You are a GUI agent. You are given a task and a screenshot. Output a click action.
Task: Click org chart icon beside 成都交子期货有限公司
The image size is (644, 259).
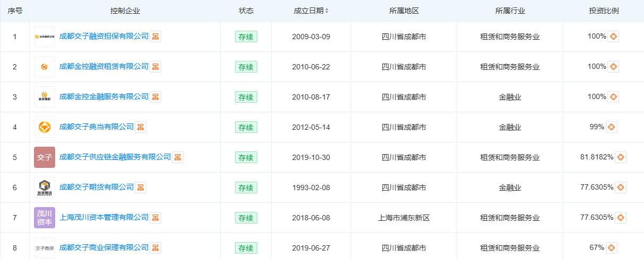coord(141,187)
